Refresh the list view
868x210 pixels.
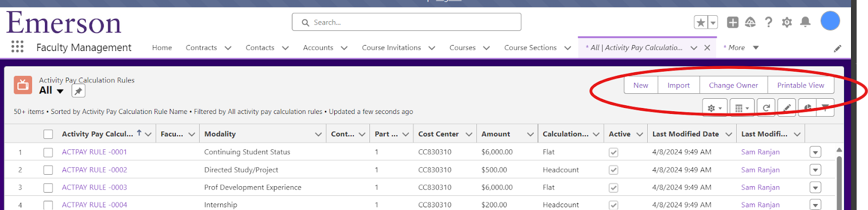[x=766, y=108]
